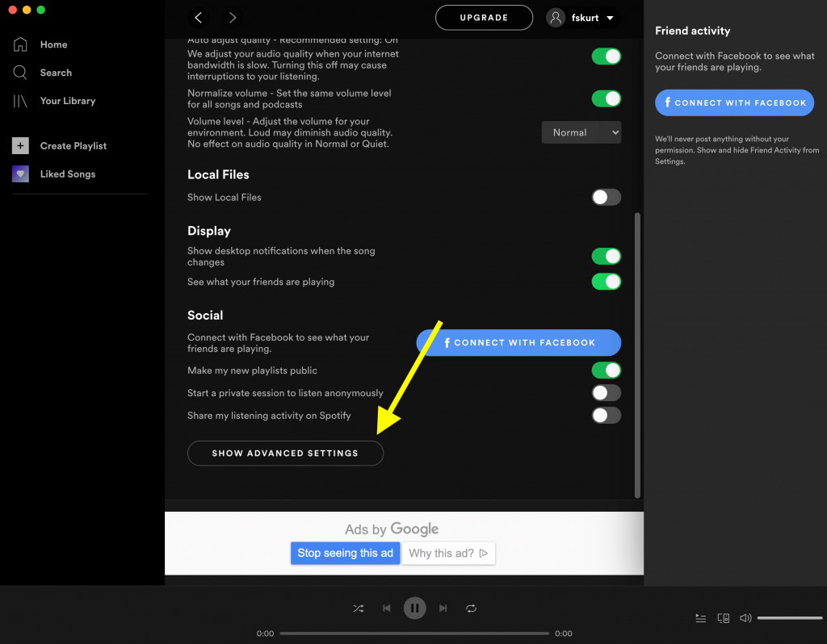The height and width of the screenshot is (644, 827).
Task: Enable private session toggle
Action: [606, 393]
